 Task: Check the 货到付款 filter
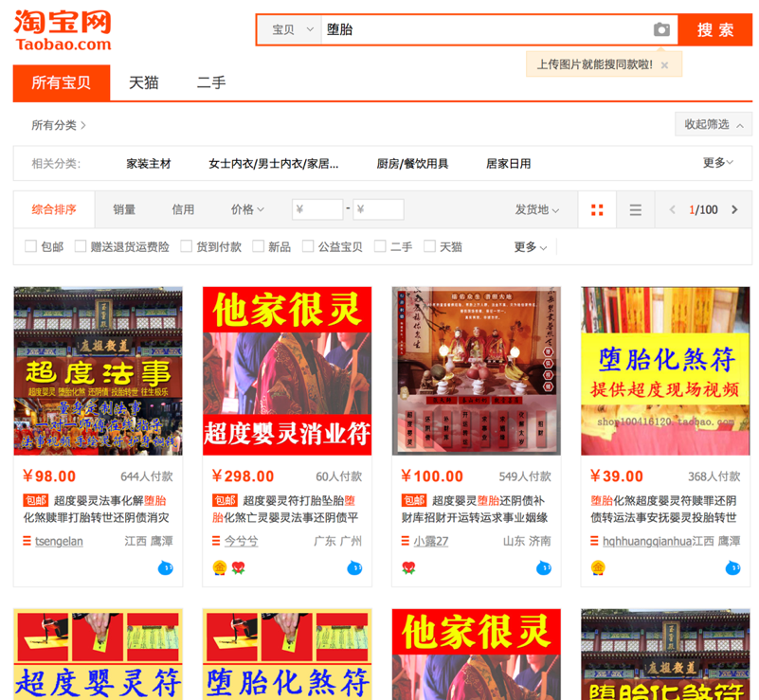click(187, 246)
